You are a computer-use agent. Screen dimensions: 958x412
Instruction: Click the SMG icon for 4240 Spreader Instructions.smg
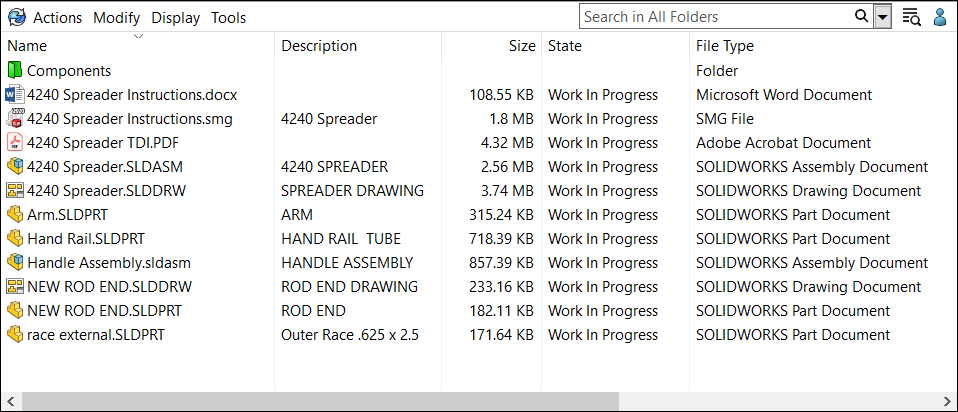point(15,119)
